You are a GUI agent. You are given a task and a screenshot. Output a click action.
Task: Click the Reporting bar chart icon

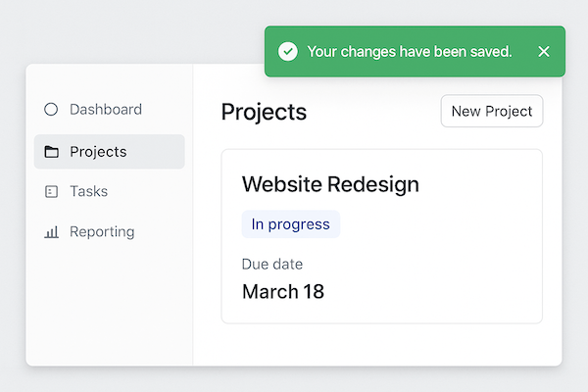[x=51, y=232]
